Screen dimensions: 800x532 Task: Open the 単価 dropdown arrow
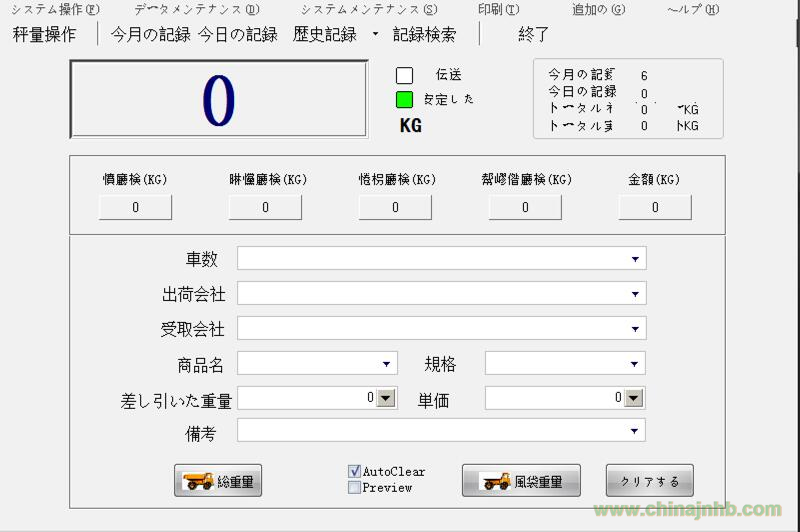tap(633, 398)
